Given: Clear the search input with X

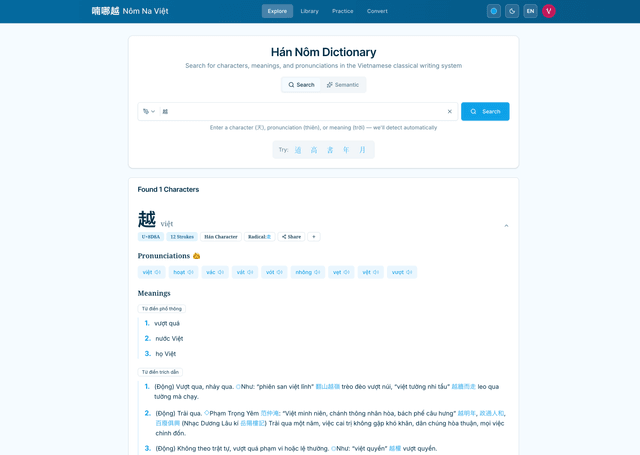Looking at the screenshot, I should 449,111.
